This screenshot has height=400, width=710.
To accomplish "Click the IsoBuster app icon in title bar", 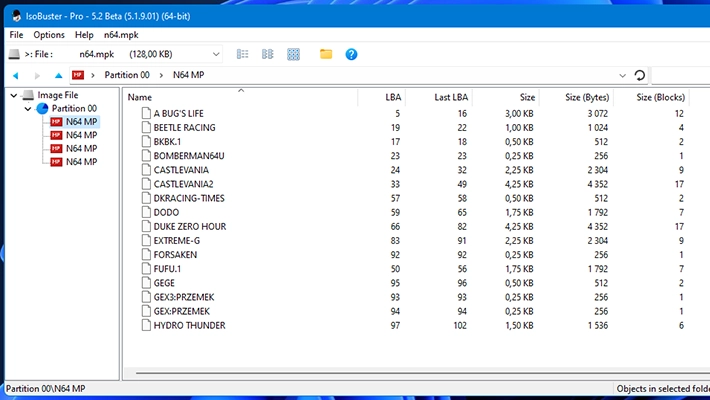I will [x=17, y=16].
